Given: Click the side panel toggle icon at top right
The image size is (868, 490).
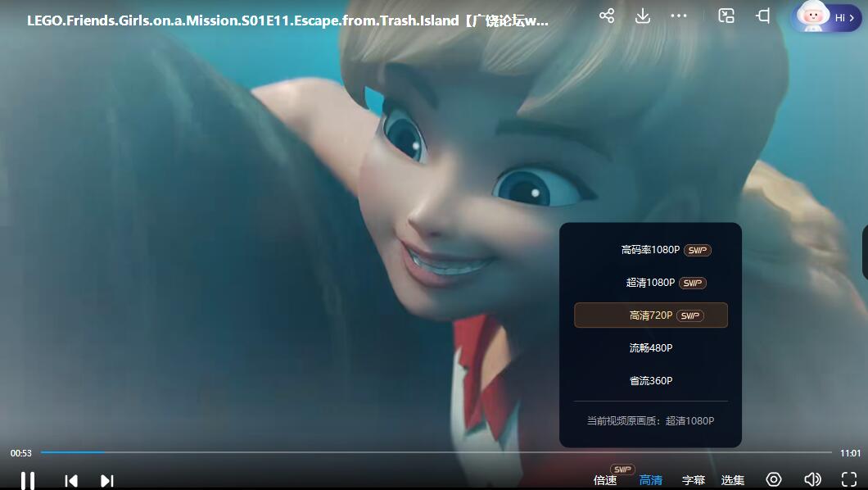Looking at the screenshot, I should pyautogui.click(x=763, y=16).
